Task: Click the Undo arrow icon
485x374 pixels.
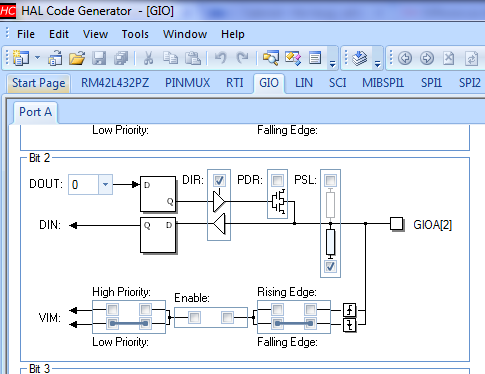Action: coord(221,58)
